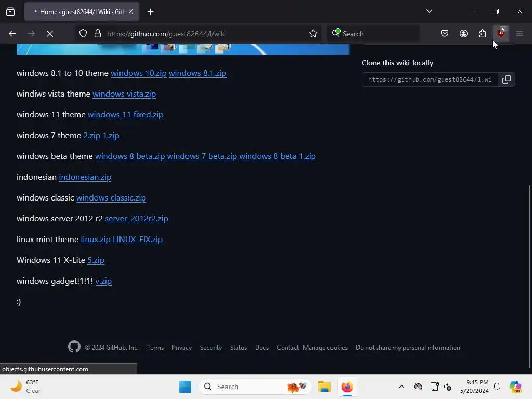Open a new tab with plus icon
Viewport: 532px width, 399px height.
[x=150, y=12]
